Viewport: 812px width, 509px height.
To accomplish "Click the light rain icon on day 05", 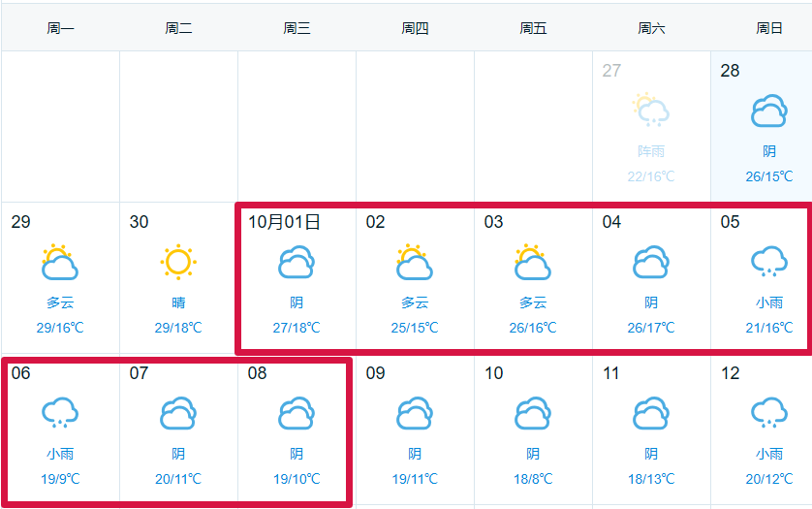I will tap(769, 262).
